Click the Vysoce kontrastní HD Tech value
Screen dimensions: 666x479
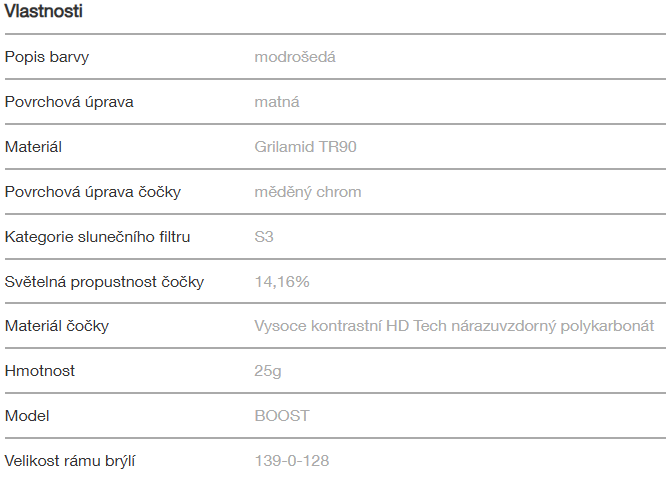[454, 326]
